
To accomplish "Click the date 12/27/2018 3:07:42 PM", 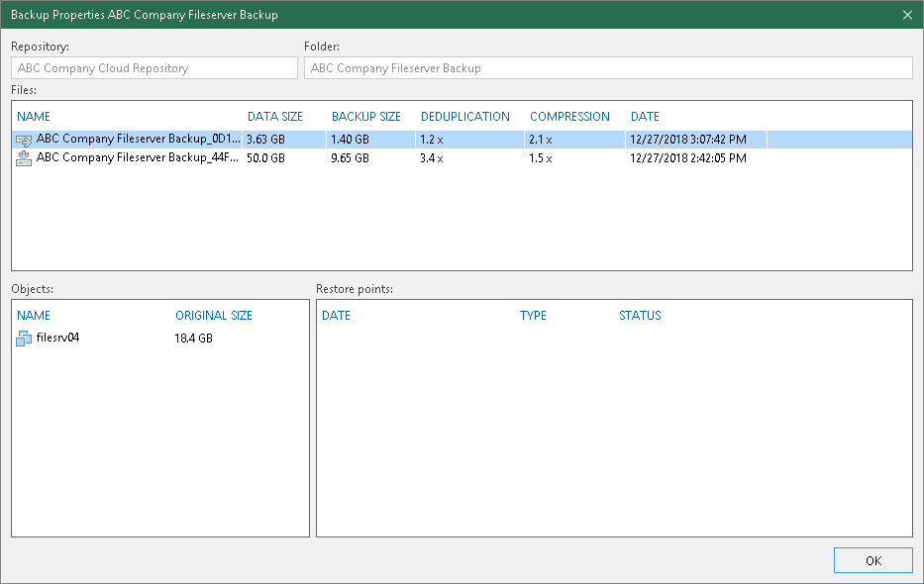I will 688,140.
